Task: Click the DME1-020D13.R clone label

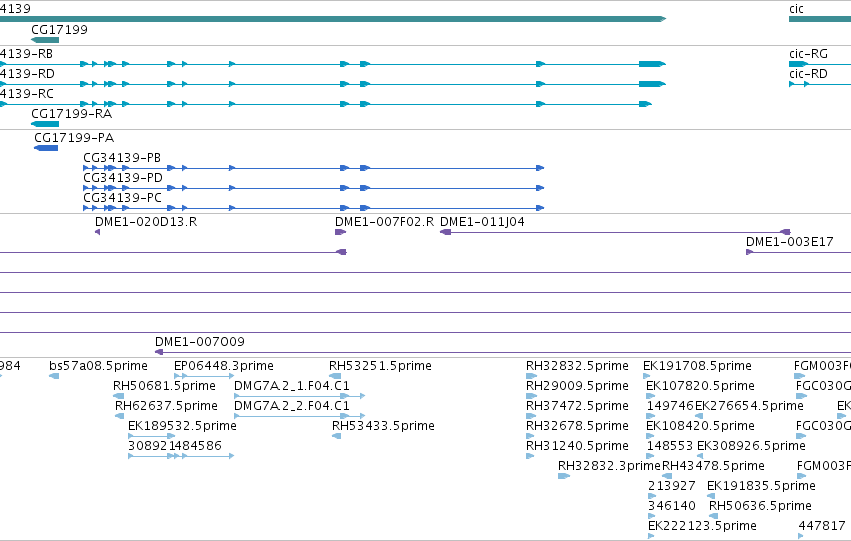Action: pos(146,221)
